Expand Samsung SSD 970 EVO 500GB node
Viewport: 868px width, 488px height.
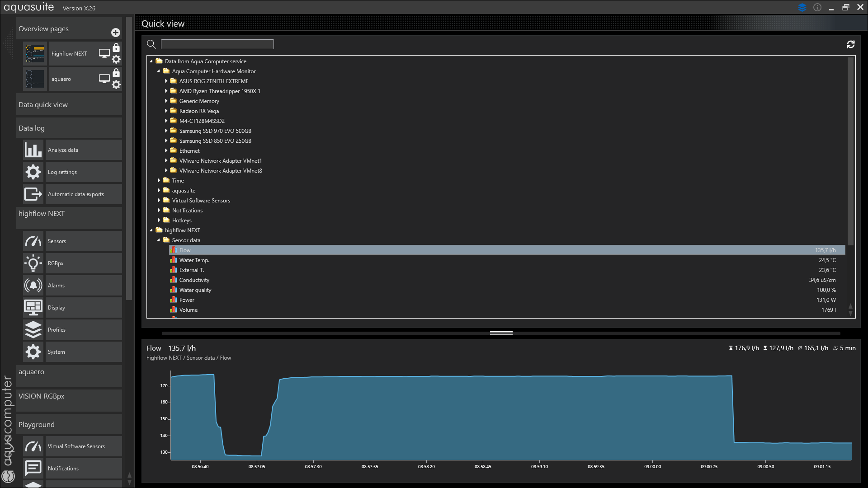pos(166,131)
